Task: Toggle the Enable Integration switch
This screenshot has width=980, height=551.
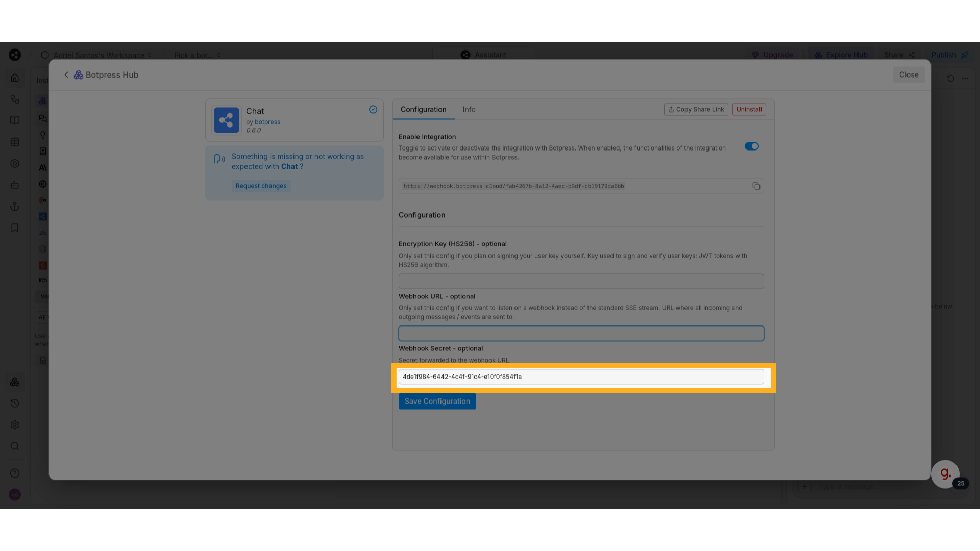Action: click(751, 146)
